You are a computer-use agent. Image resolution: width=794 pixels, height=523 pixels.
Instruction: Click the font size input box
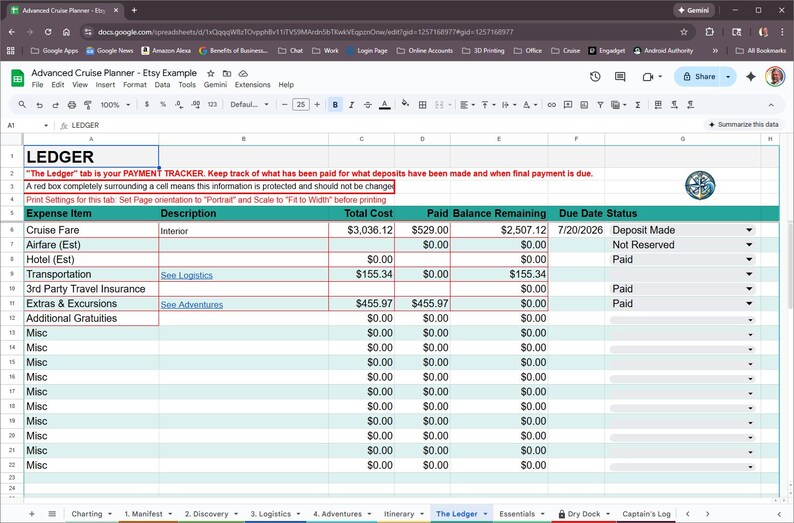point(301,105)
